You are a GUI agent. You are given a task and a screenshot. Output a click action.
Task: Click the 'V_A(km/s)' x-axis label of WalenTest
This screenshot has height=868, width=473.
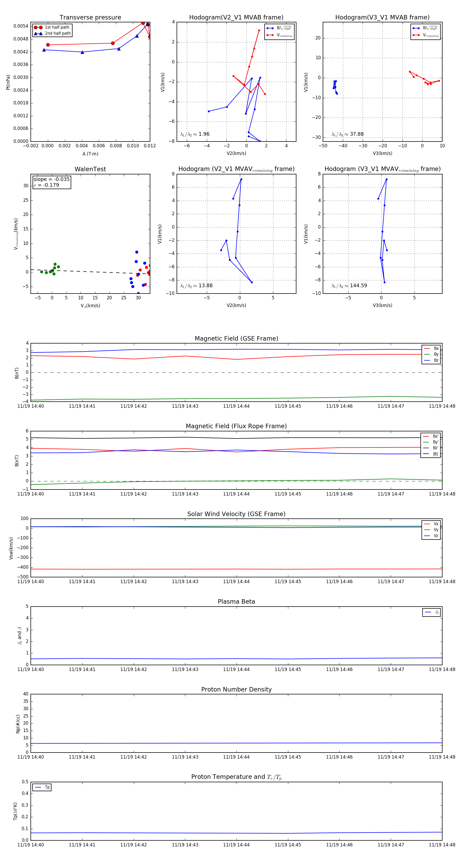[90, 306]
